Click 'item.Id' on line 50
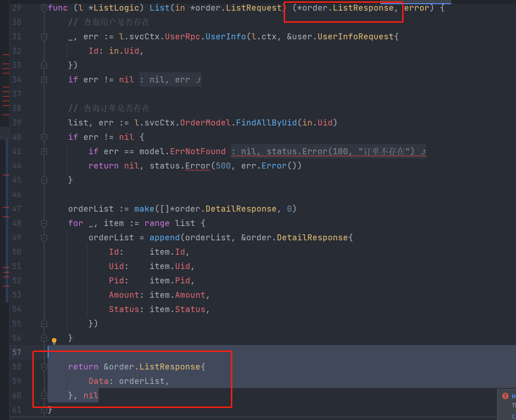The height and width of the screenshot is (420, 516). (x=167, y=252)
